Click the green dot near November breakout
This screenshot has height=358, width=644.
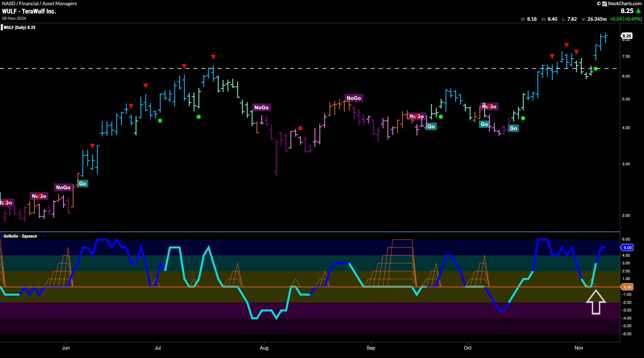coord(595,69)
